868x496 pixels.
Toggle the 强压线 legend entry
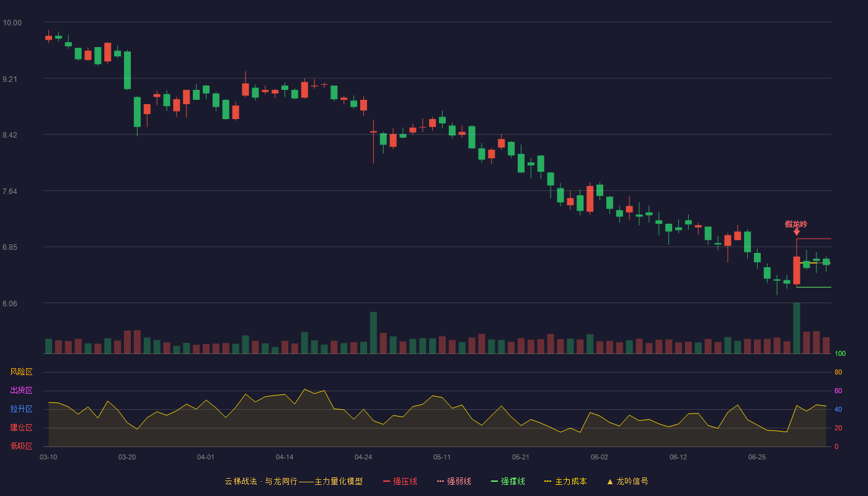(x=400, y=481)
